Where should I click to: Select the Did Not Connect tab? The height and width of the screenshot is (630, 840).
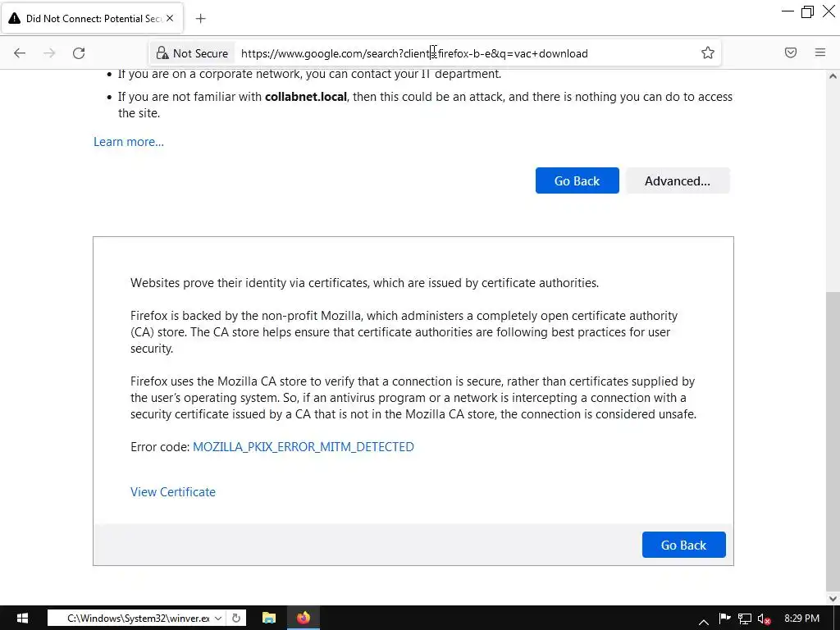[92, 18]
